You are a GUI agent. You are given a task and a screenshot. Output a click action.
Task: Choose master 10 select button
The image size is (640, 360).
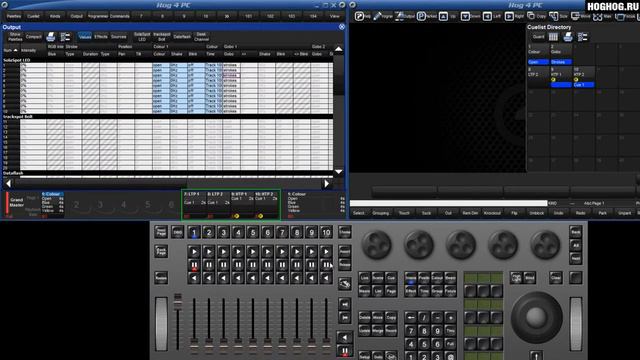click(x=326, y=233)
